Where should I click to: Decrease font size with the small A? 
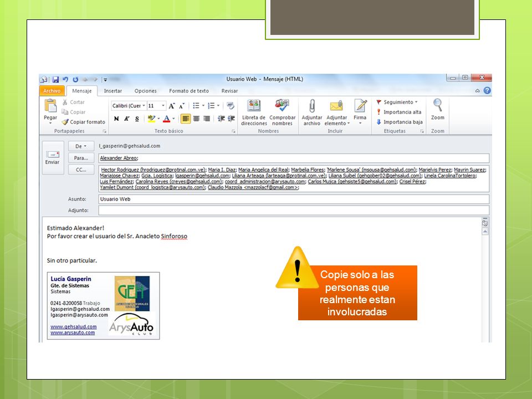[x=182, y=106]
